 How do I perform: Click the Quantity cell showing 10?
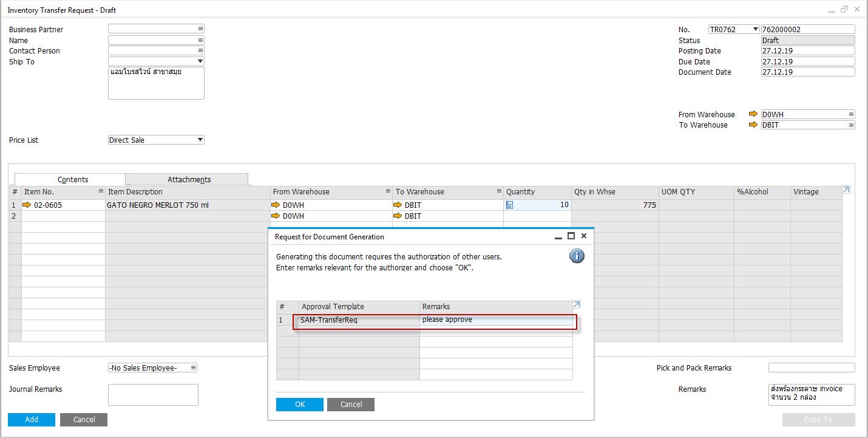pyautogui.click(x=537, y=205)
